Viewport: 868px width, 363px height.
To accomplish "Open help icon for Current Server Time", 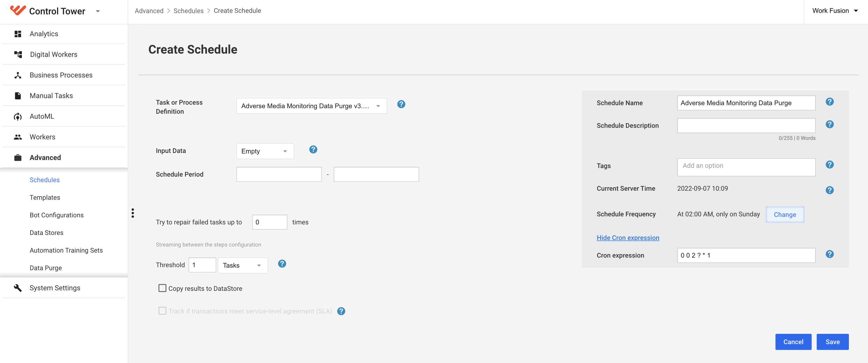I will (830, 190).
